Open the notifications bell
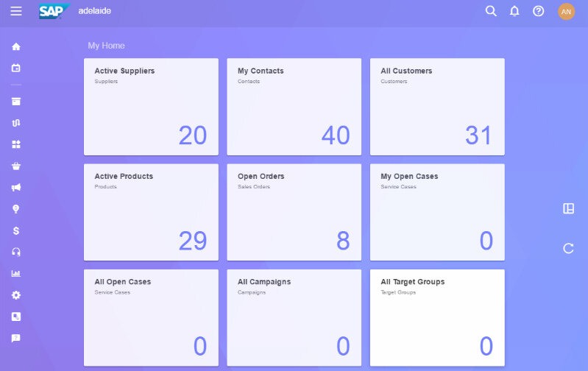Image resolution: width=588 pixels, height=371 pixels. point(514,11)
